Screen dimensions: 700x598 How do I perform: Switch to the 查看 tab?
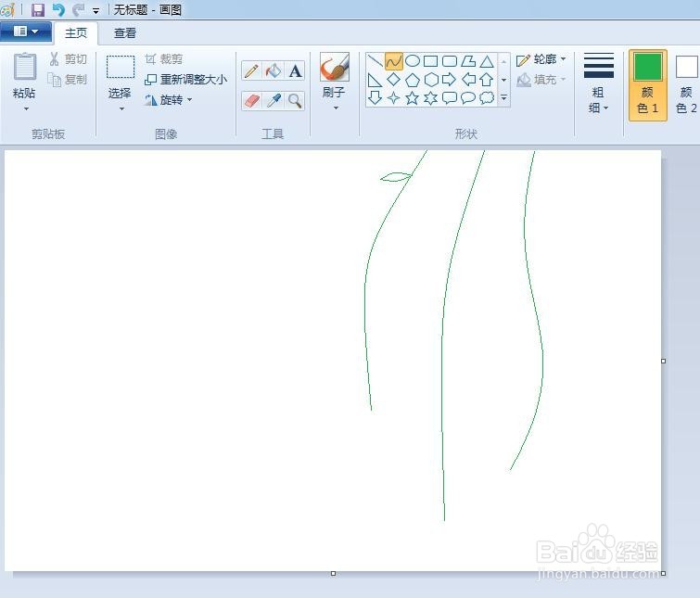point(124,33)
